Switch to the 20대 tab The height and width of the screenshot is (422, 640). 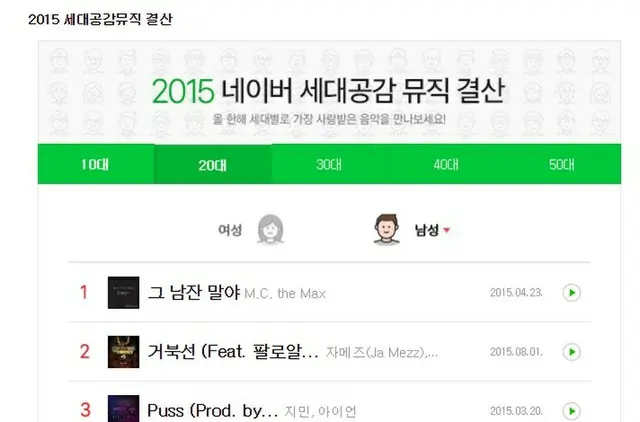click(213, 164)
